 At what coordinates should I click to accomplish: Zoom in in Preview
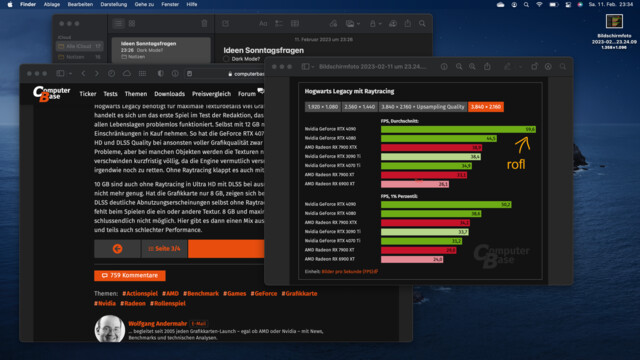coord(472,67)
